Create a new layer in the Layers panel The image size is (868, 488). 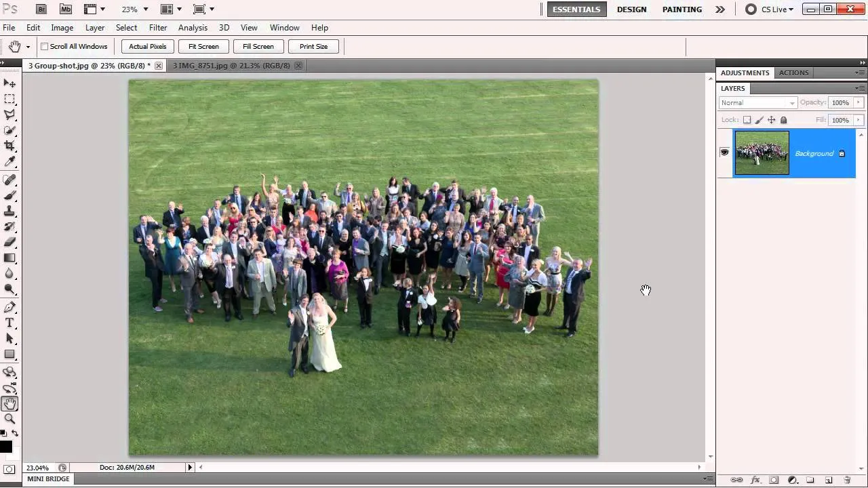(827, 479)
